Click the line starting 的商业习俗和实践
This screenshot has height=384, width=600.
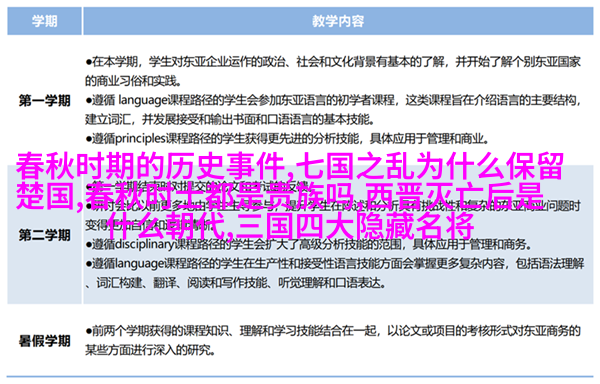[x=133, y=81]
